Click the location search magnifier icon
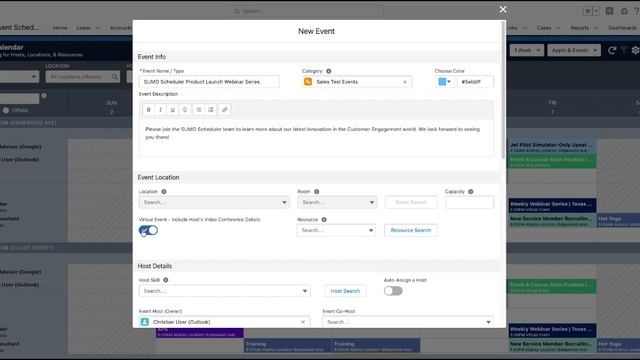Viewport: 640px width, 360px height. pos(115,77)
